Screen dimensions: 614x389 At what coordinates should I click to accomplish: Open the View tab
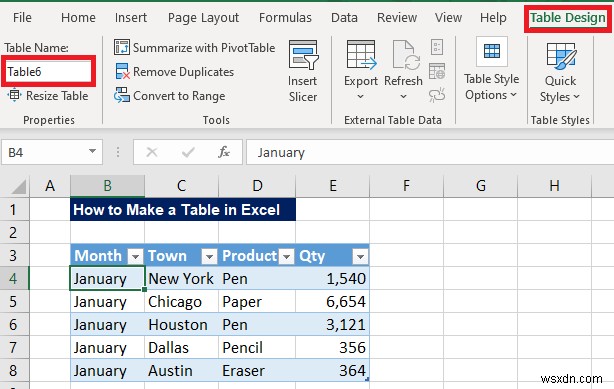coord(448,18)
